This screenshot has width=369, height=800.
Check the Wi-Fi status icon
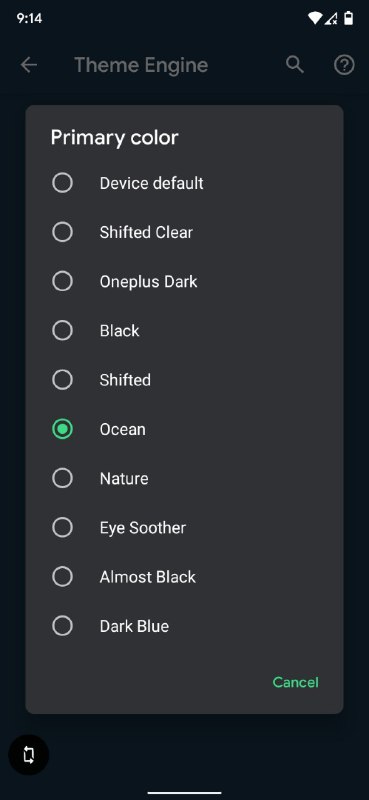coord(315,19)
